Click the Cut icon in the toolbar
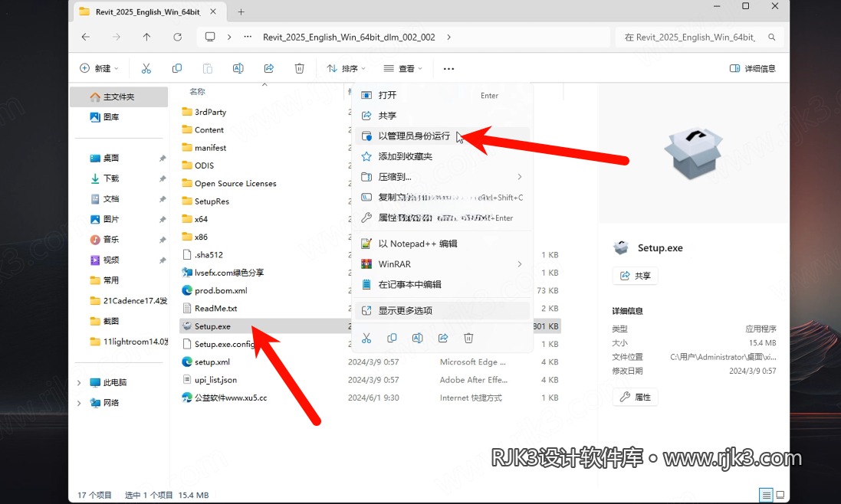The width and height of the screenshot is (841, 504). (x=146, y=69)
